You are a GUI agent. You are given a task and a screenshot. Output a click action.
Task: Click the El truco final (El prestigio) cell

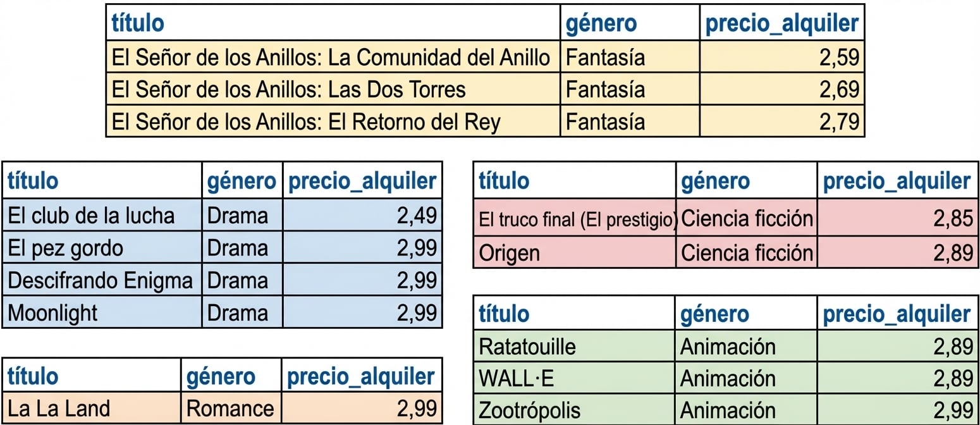575,219
